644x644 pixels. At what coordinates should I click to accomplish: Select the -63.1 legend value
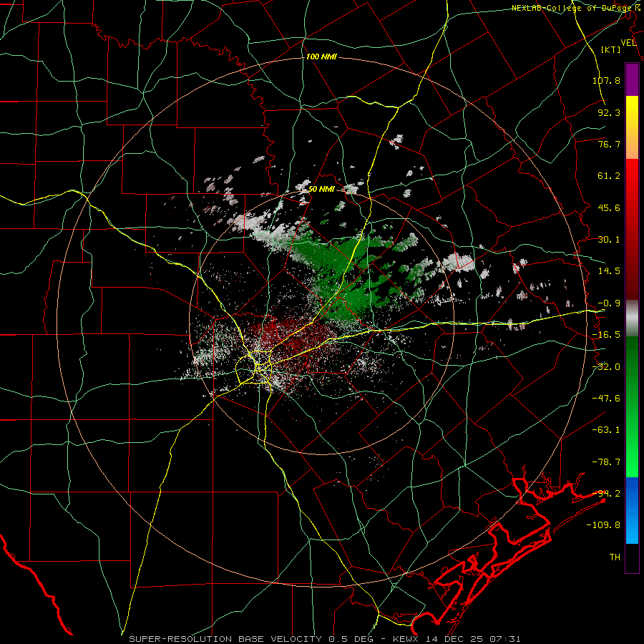[606, 430]
